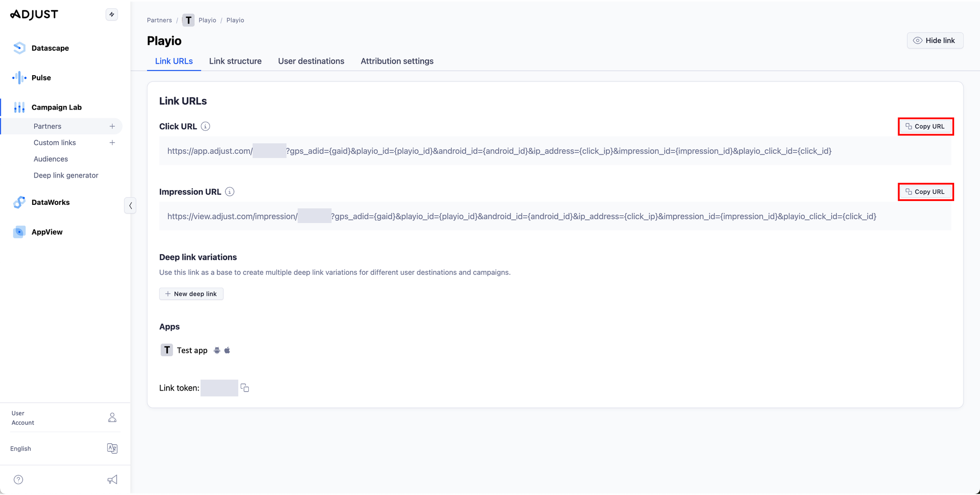Click the Test app entry
The image size is (980, 495).
pos(192,350)
